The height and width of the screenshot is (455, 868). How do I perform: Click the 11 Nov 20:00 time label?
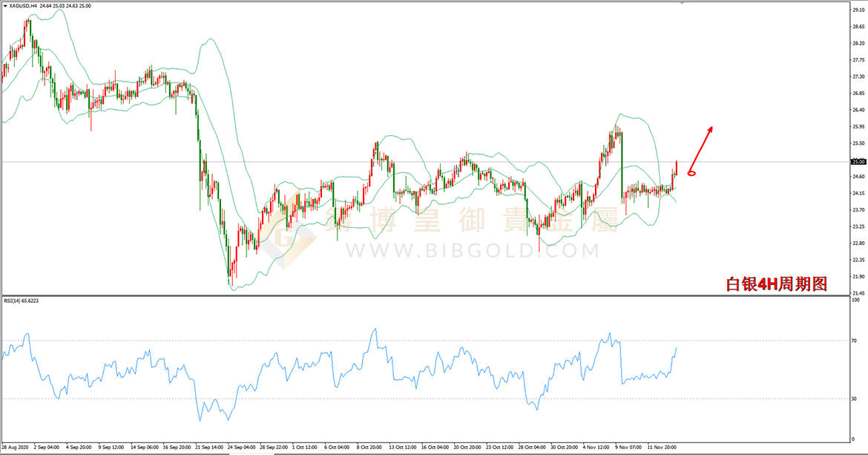pos(662,447)
